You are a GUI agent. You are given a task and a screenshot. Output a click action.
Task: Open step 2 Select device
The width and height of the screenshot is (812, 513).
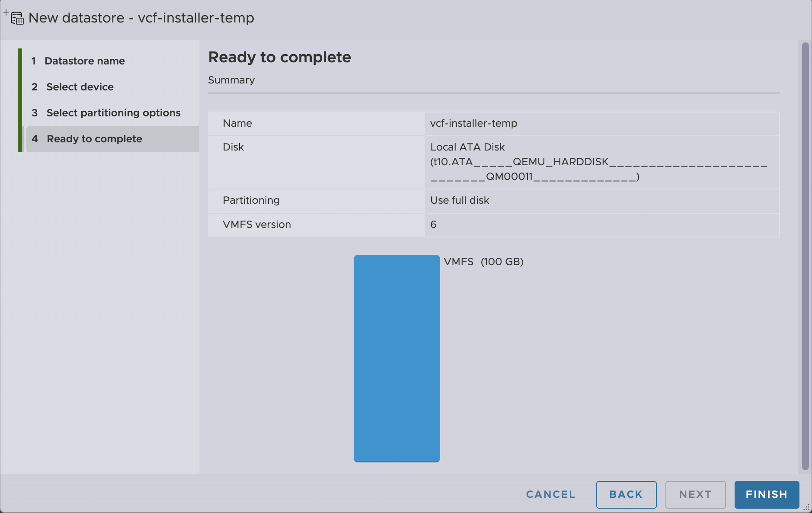click(x=80, y=87)
